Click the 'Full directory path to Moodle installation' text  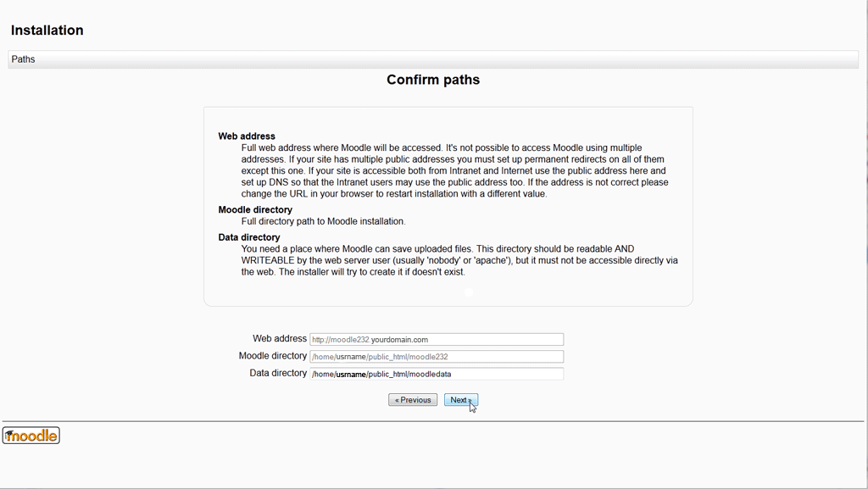click(x=324, y=221)
